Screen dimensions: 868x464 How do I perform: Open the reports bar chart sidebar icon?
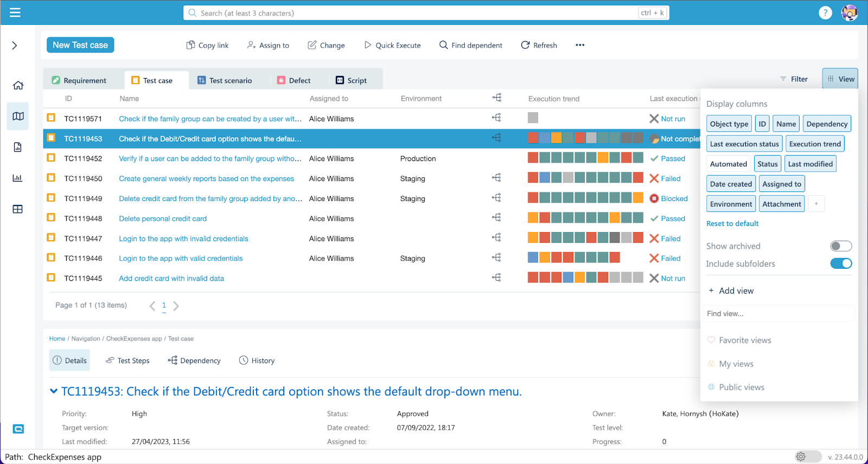point(18,178)
